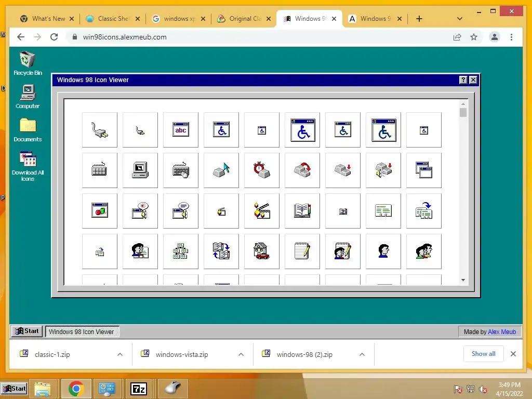Open the Documents folder desktop icon

click(28, 130)
